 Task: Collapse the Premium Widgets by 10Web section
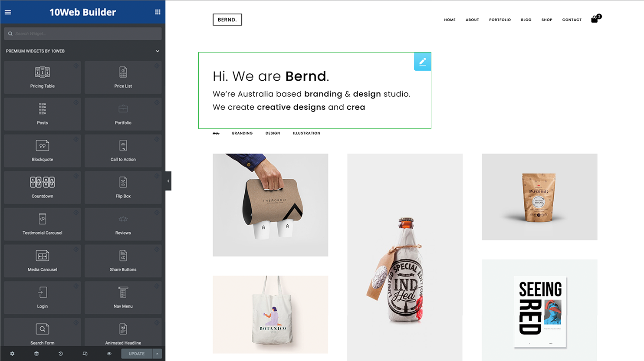coord(158,51)
